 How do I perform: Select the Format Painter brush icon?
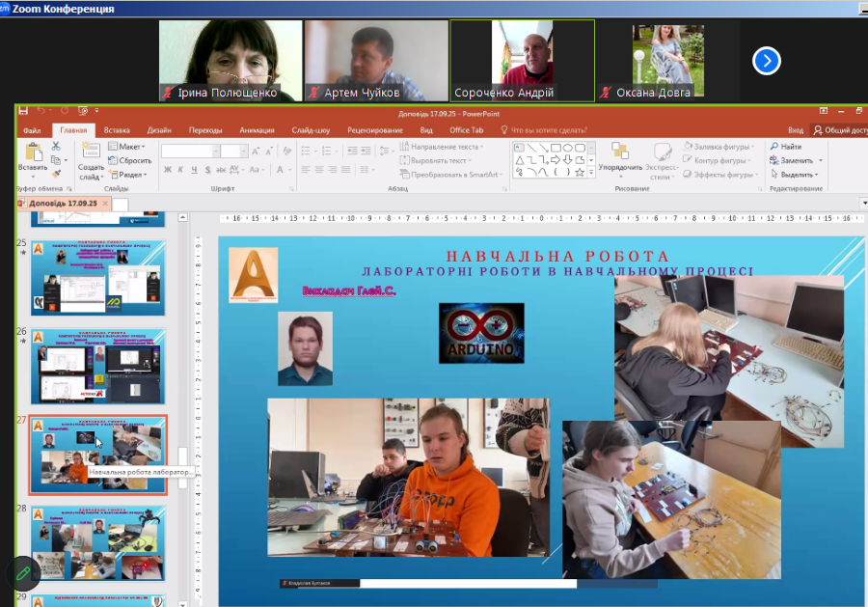(56, 174)
